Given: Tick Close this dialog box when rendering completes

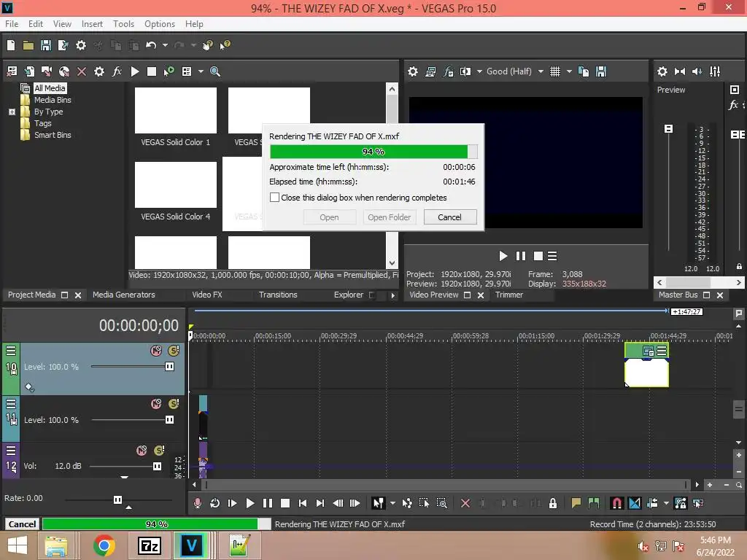Looking at the screenshot, I should click(x=274, y=197).
